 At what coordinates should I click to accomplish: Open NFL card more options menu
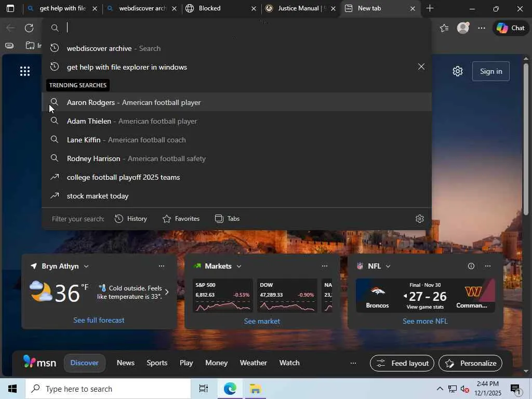pos(488,267)
